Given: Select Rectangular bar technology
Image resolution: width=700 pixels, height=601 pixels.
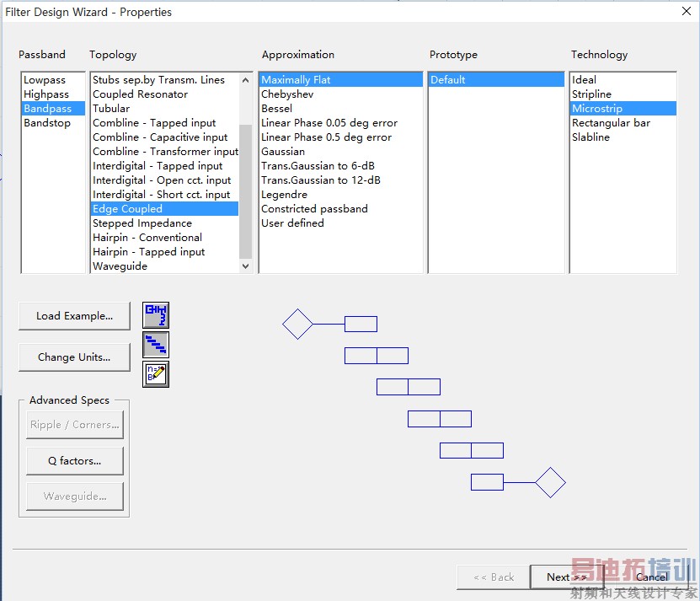Looking at the screenshot, I should 623,123.
